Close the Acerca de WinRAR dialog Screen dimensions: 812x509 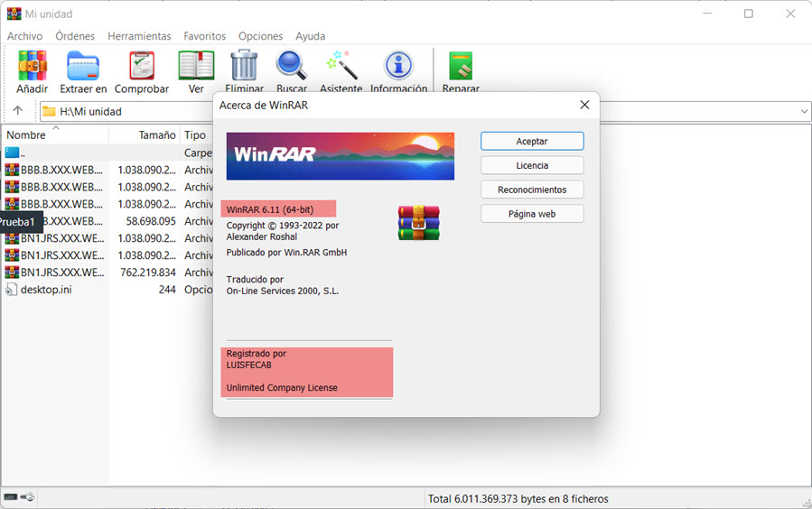[x=584, y=105]
